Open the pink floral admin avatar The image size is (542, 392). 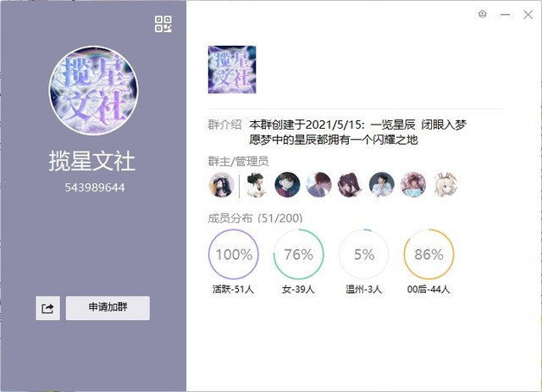(413, 185)
